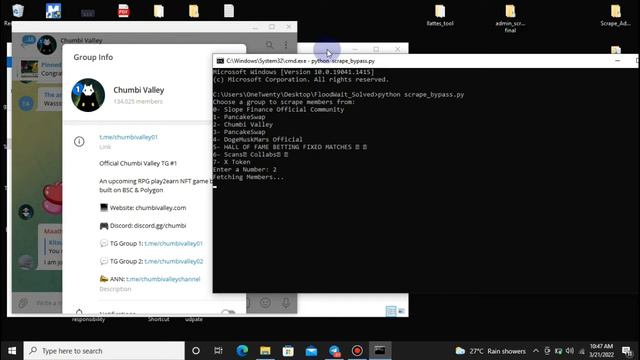Open TG Group 1 chumbivalley01 link
The image size is (640, 360).
[x=173, y=243]
